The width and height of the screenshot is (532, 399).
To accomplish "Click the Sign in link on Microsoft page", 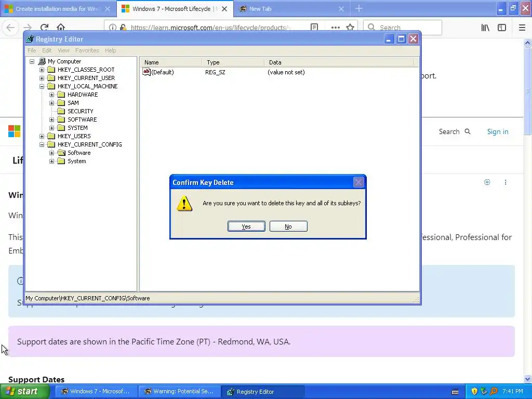I will point(498,131).
